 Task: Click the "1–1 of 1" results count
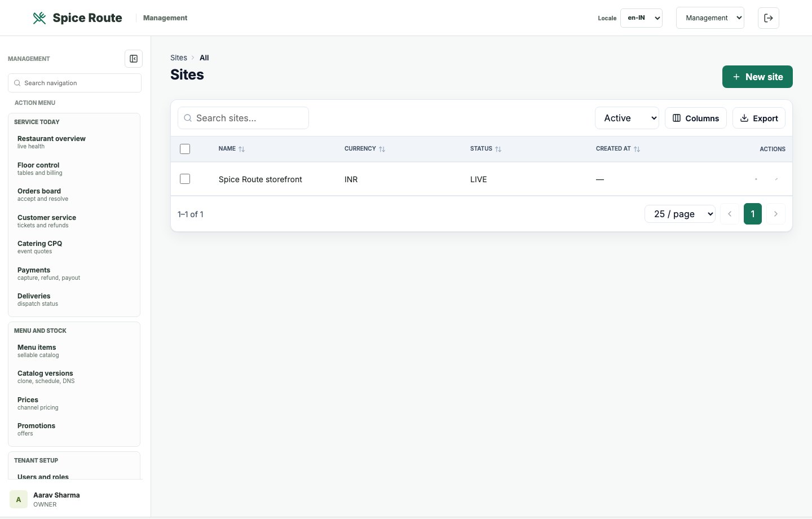(191, 214)
